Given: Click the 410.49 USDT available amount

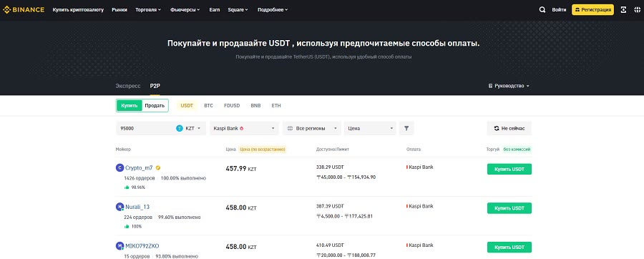Looking at the screenshot, I should [x=330, y=245].
